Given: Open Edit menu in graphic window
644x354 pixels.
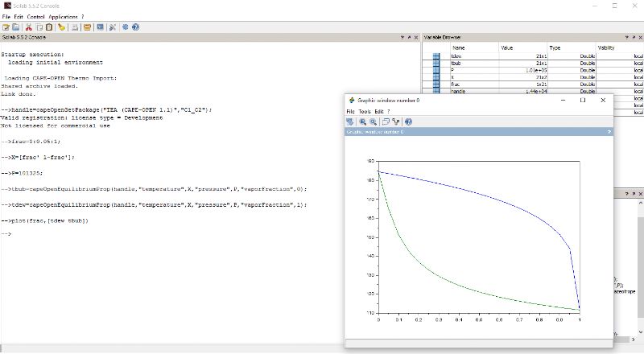Looking at the screenshot, I should tap(378, 111).
